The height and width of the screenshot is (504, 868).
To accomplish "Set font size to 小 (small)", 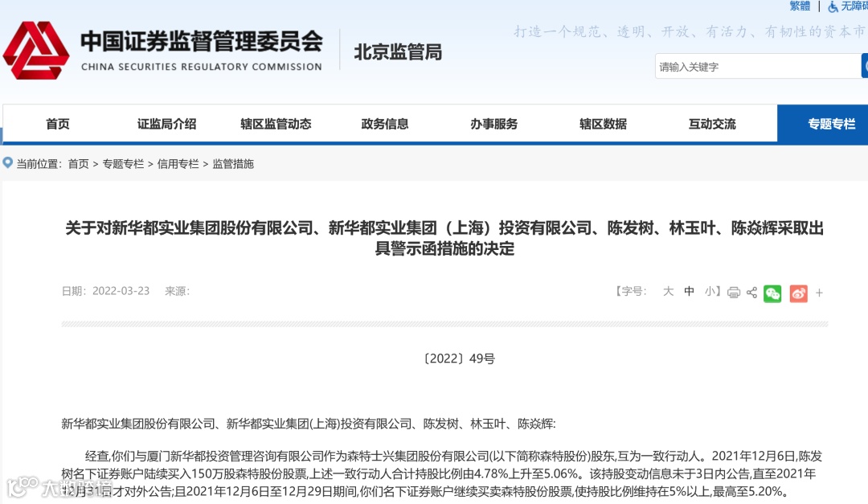I will (710, 291).
